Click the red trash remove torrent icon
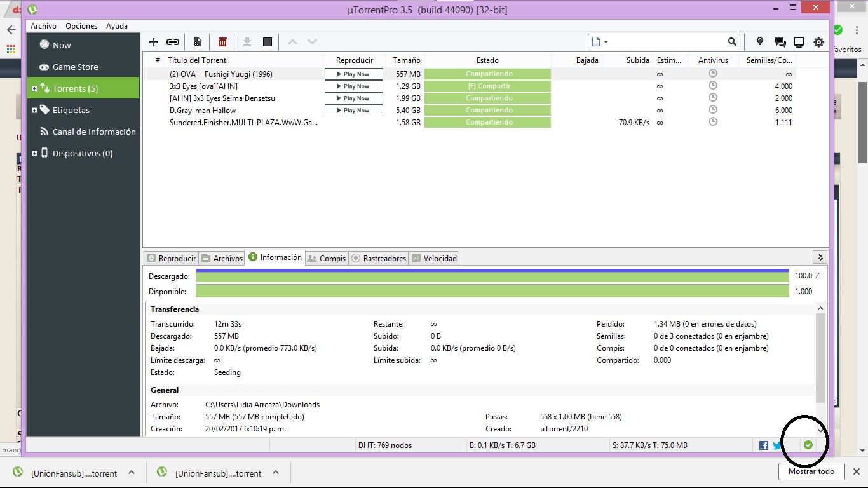This screenshot has height=488, width=868. (x=222, y=42)
